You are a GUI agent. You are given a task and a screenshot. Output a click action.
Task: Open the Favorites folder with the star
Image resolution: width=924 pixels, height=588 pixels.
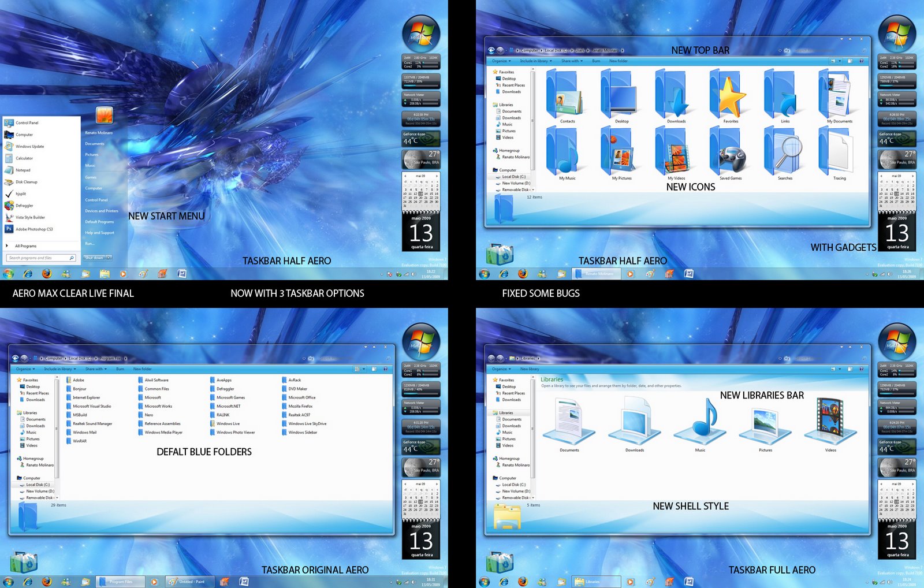coord(731,97)
